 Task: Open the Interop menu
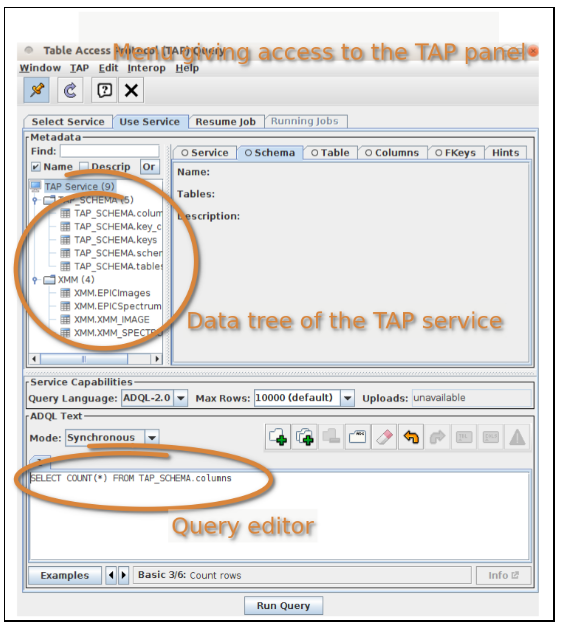(146, 68)
